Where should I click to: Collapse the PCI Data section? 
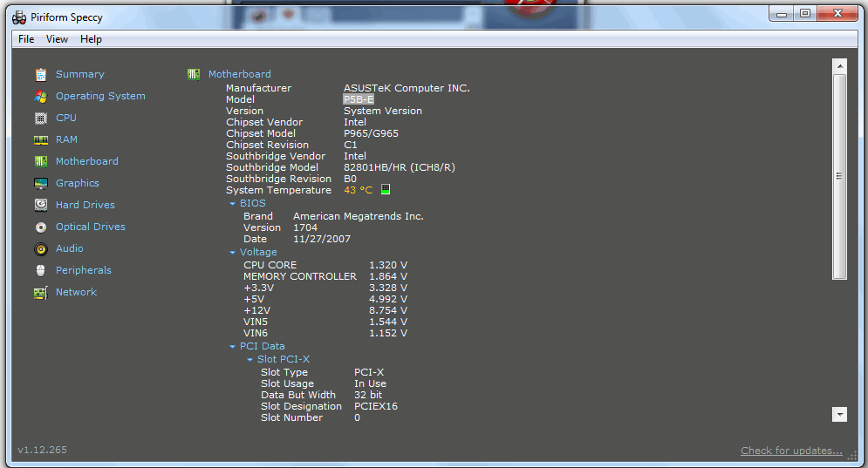pyautogui.click(x=233, y=346)
